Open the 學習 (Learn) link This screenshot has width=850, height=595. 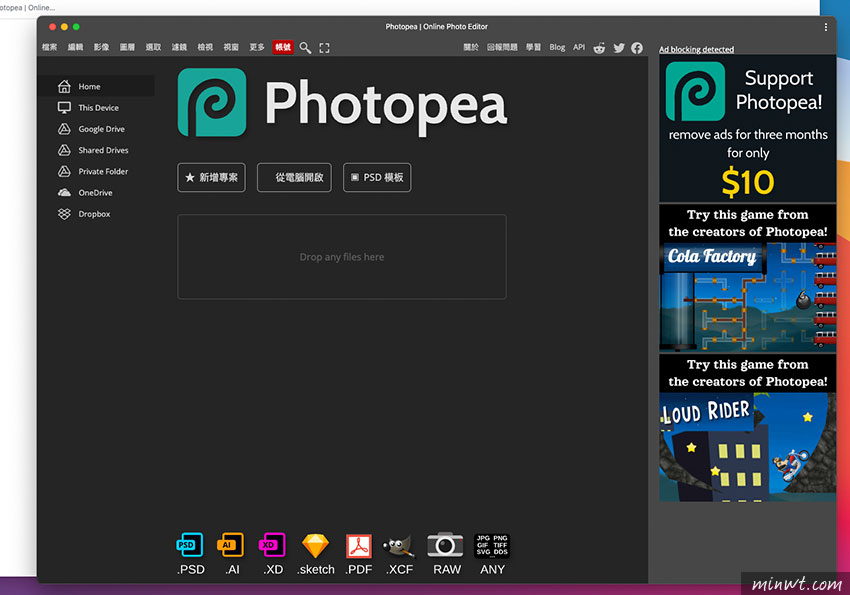[533, 47]
